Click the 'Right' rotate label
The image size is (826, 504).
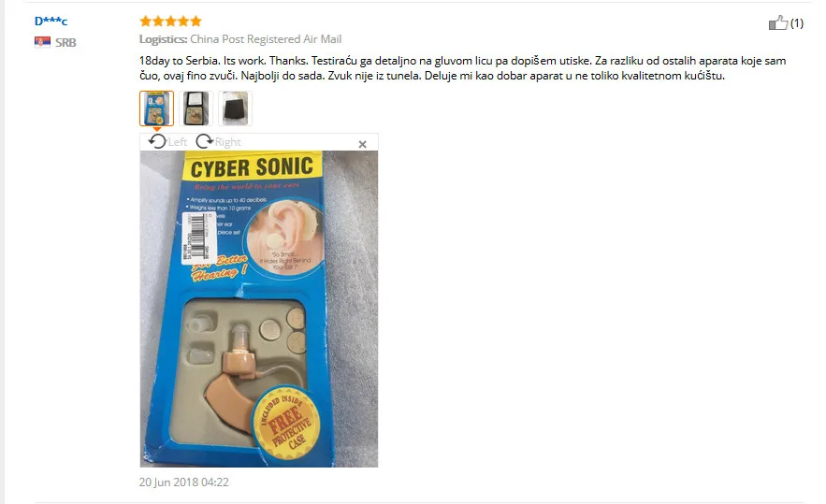227,142
